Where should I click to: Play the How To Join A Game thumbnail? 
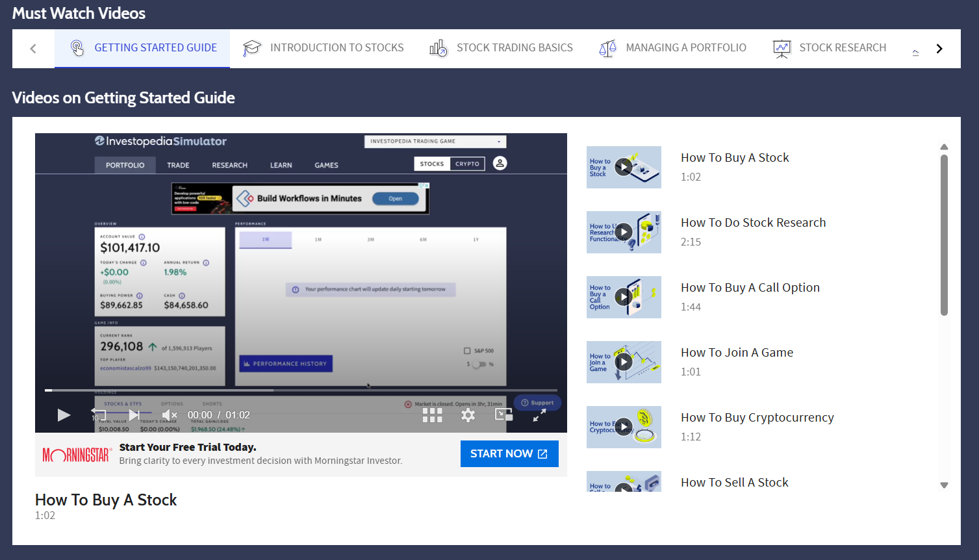tap(624, 362)
